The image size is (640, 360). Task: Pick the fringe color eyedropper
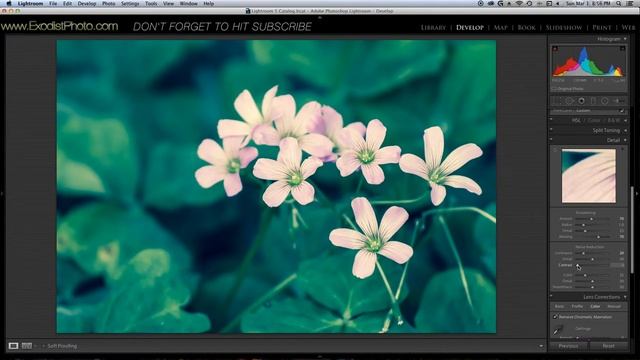tap(558, 330)
